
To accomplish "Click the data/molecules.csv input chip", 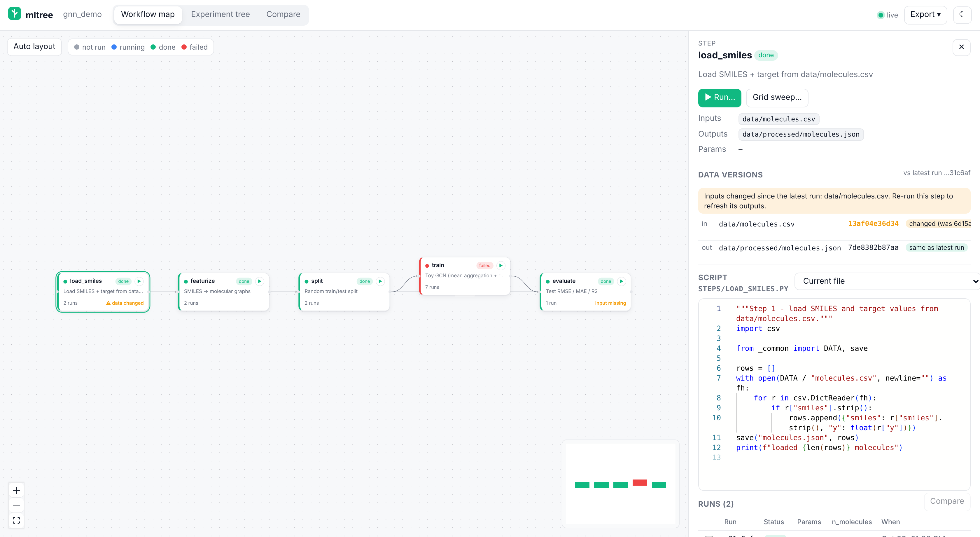I will tap(779, 119).
